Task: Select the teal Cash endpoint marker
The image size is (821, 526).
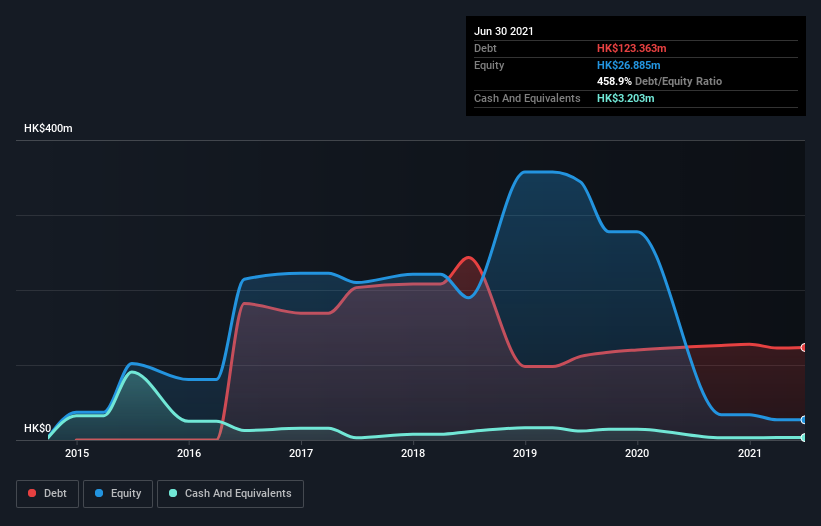Action: (803, 437)
